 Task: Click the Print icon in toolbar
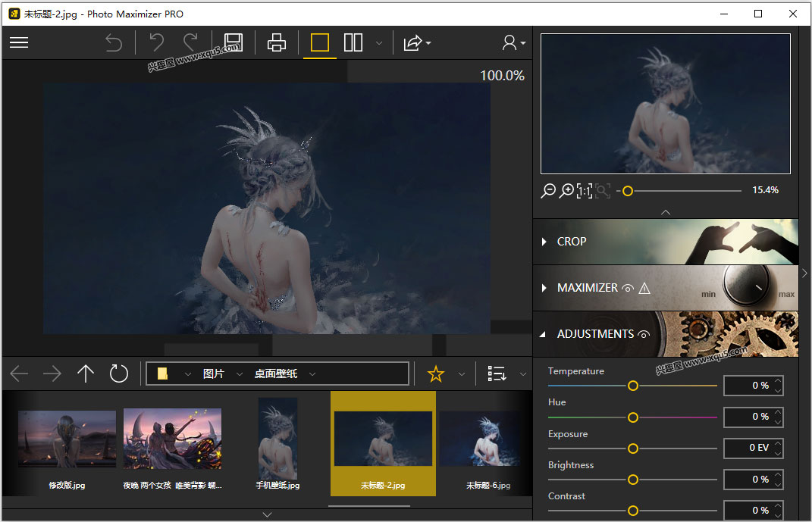(277, 42)
